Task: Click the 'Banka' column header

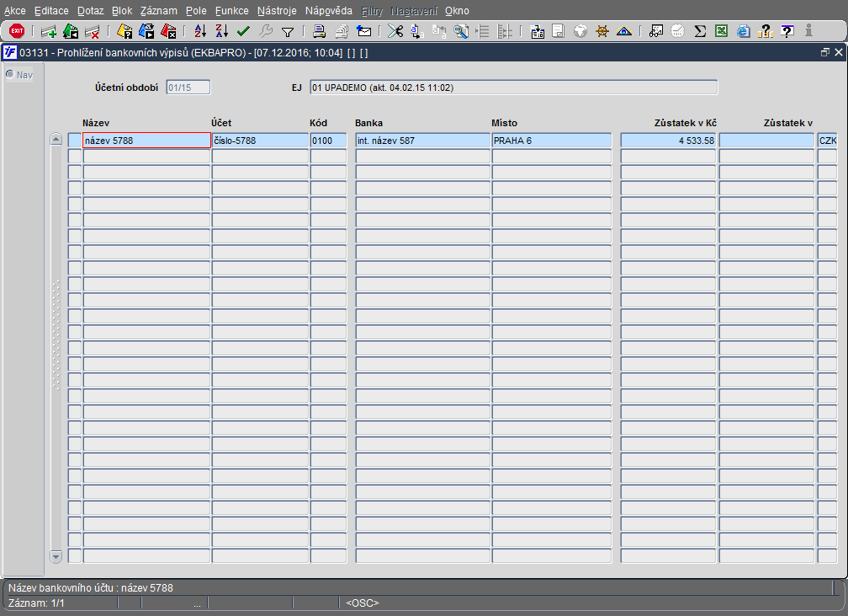Action: [x=368, y=123]
